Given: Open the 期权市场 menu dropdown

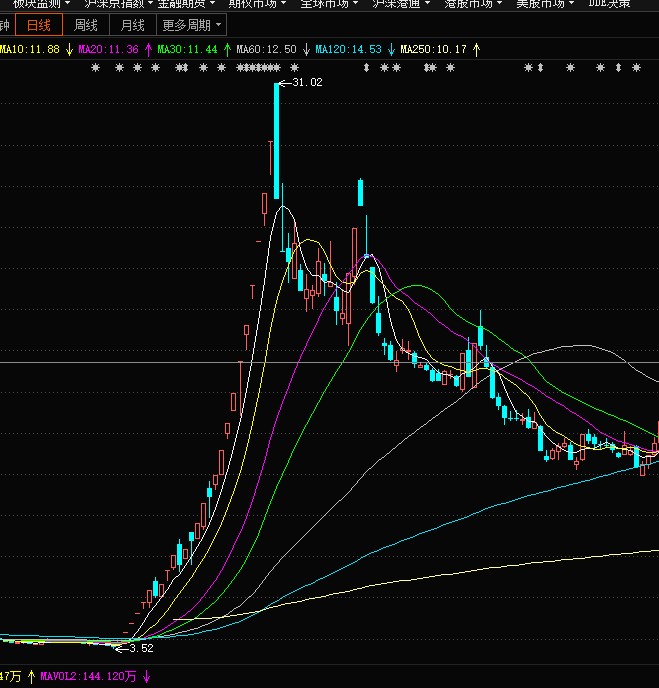Looking at the screenshot, I should point(257,4).
